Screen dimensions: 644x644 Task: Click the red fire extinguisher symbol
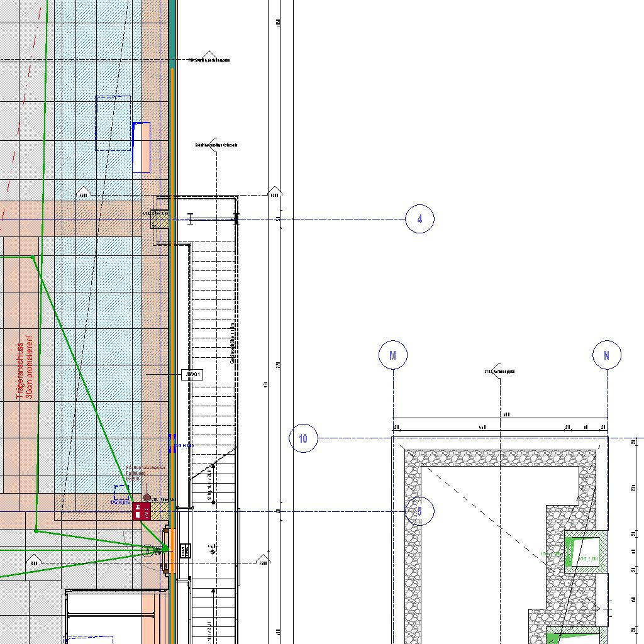point(142,511)
